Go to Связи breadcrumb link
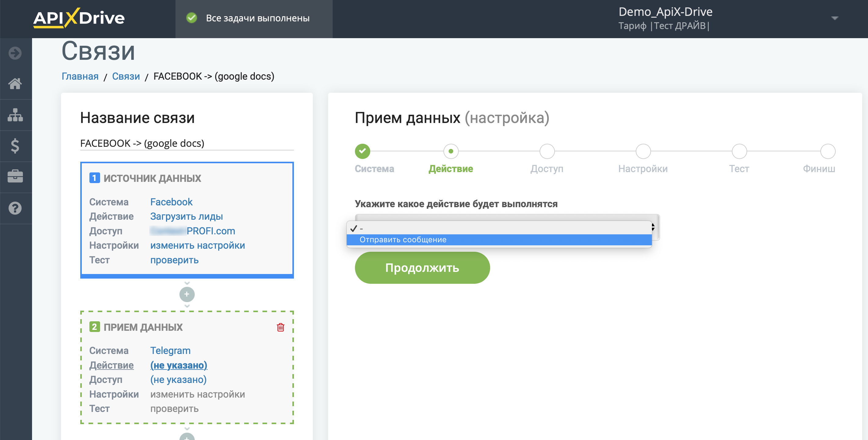868x440 pixels. click(126, 76)
